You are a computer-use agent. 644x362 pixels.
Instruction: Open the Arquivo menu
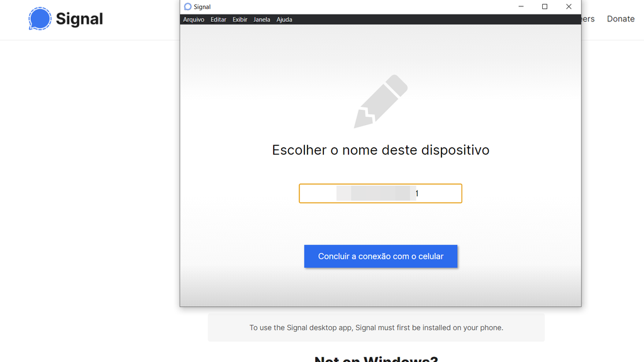click(194, 19)
